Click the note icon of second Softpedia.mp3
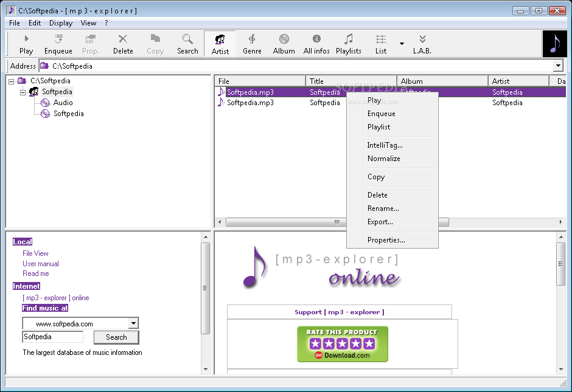This screenshot has height=392, width=572. click(221, 102)
